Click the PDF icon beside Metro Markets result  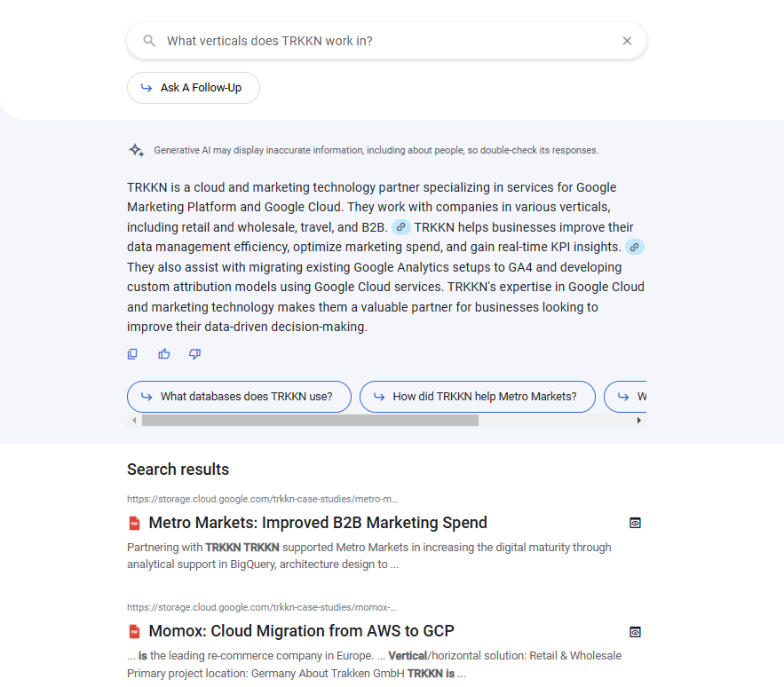[x=134, y=523]
